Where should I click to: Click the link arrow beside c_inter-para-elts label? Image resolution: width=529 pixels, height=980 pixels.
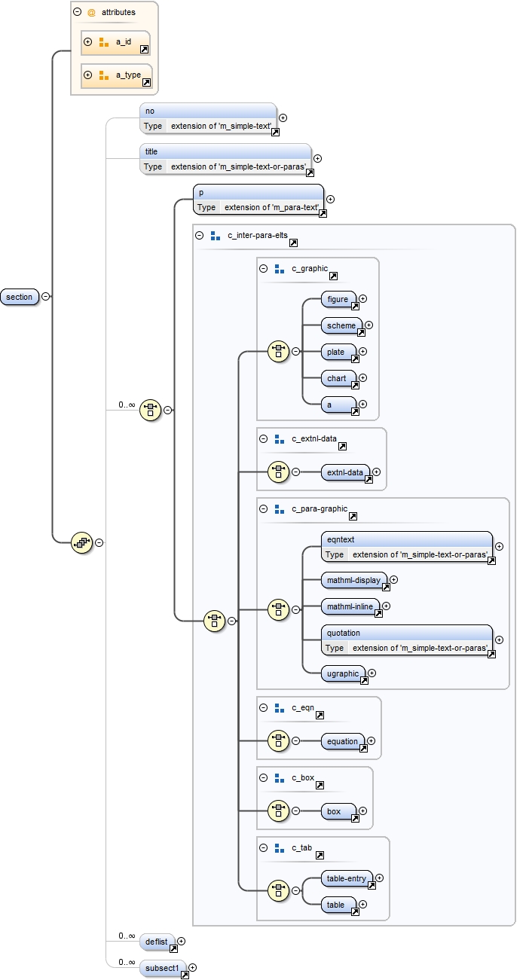(293, 243)
